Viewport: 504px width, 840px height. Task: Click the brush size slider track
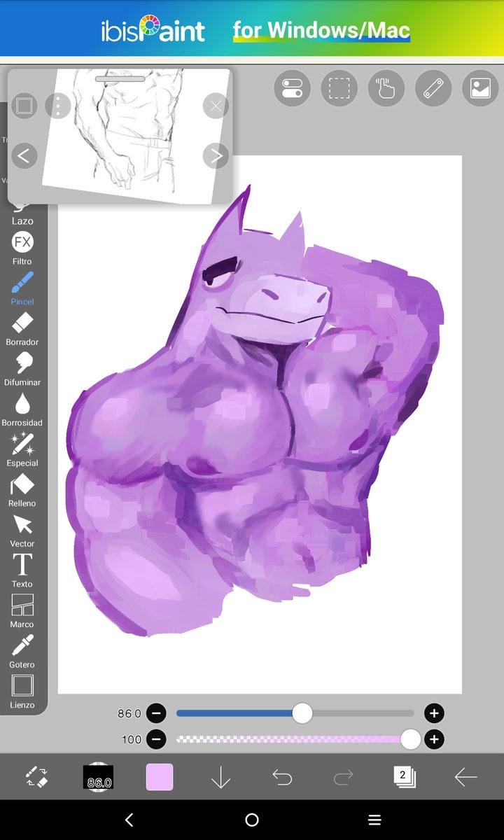click(295, 713)
